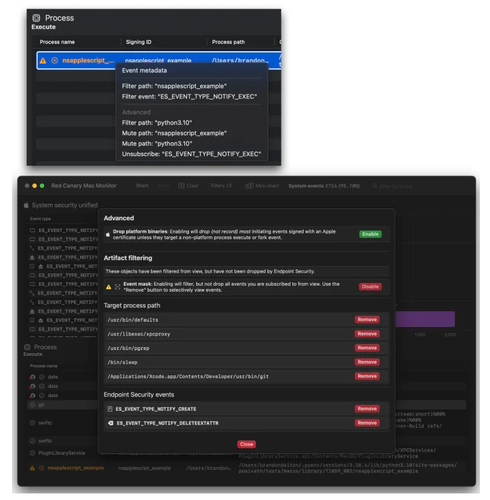Screen dimensions: 490x500
Task: Select ES_EVENT_TYPE_NOTIFY_DELETEEXTATTR label text
Action: 167,423
